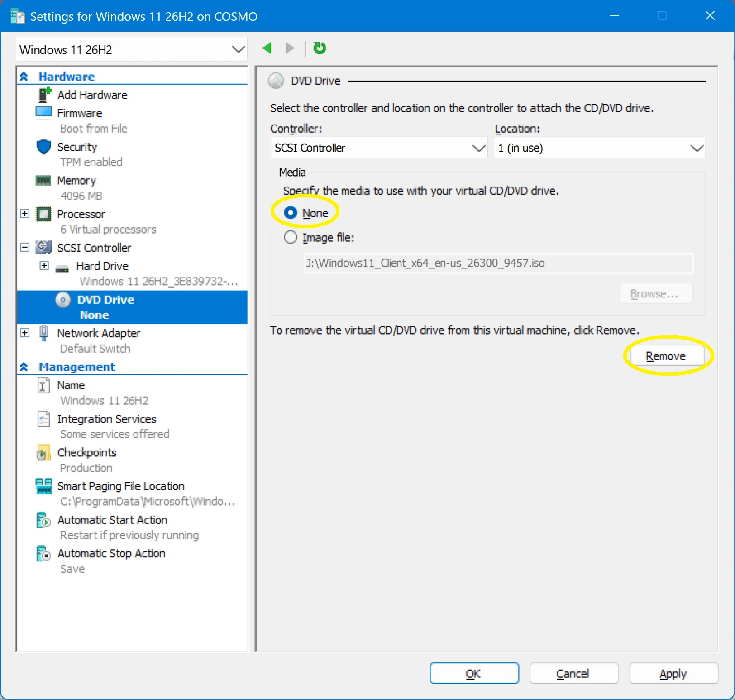Select the 'TPM enabled' security text
Screen dimensions: 735x700
tap(91, 162)
